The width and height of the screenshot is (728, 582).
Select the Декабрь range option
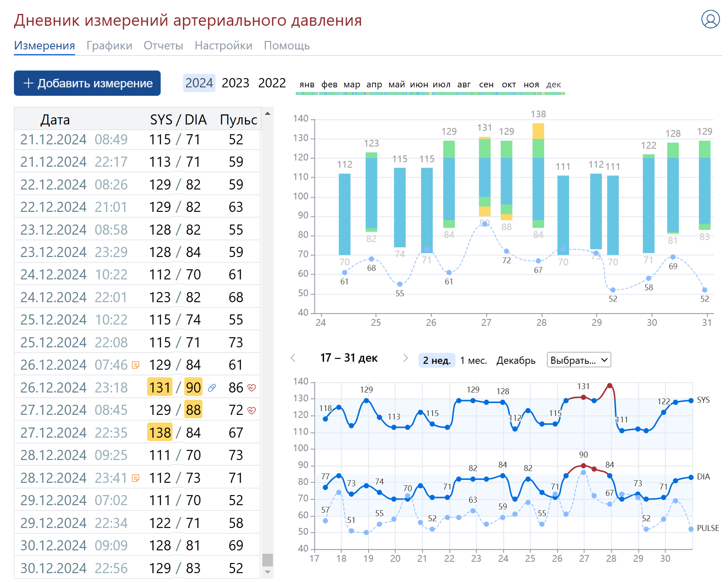[515, 360]
